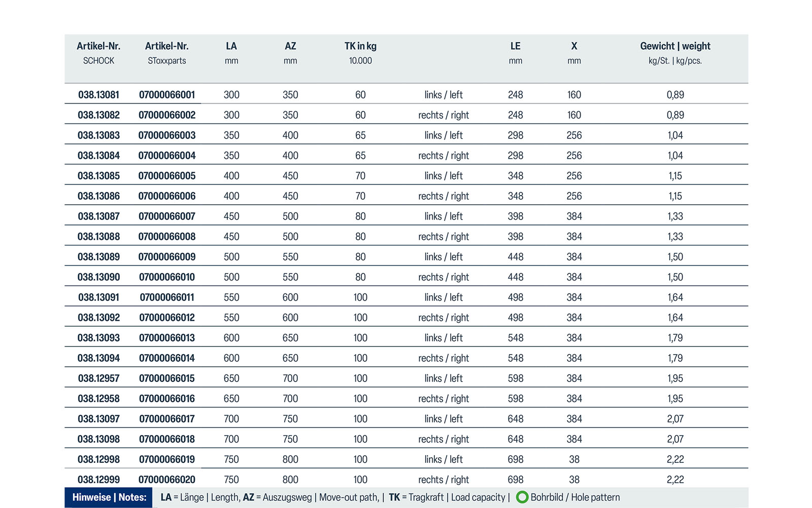Screen dimensions: 812x508
Task: Click SToxxparts number 07000066020
Action: tap(167, 480)
